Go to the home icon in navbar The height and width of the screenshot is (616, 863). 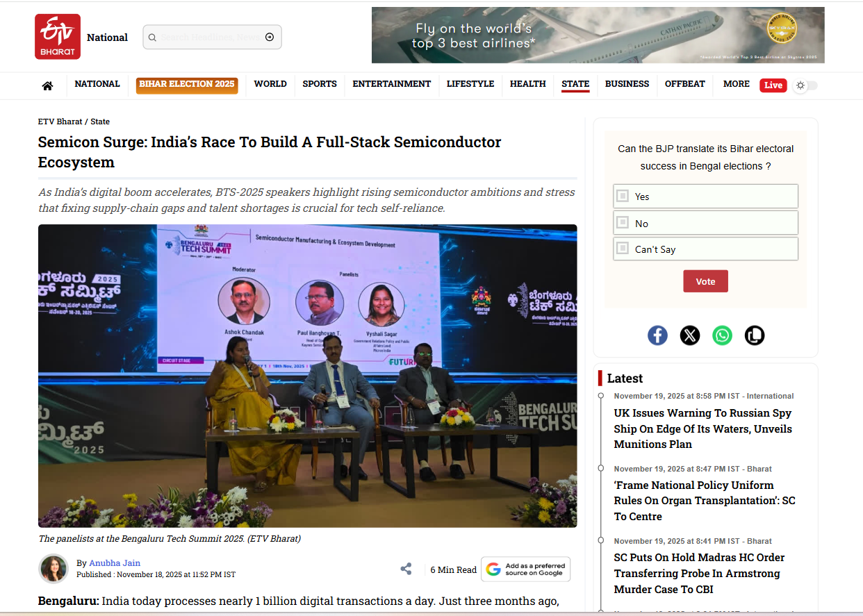pos(47,85)
